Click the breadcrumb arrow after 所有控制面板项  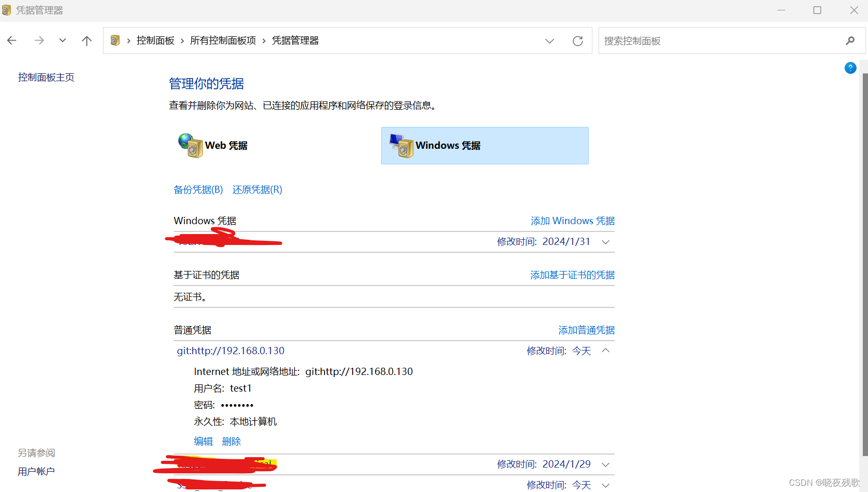264,41
